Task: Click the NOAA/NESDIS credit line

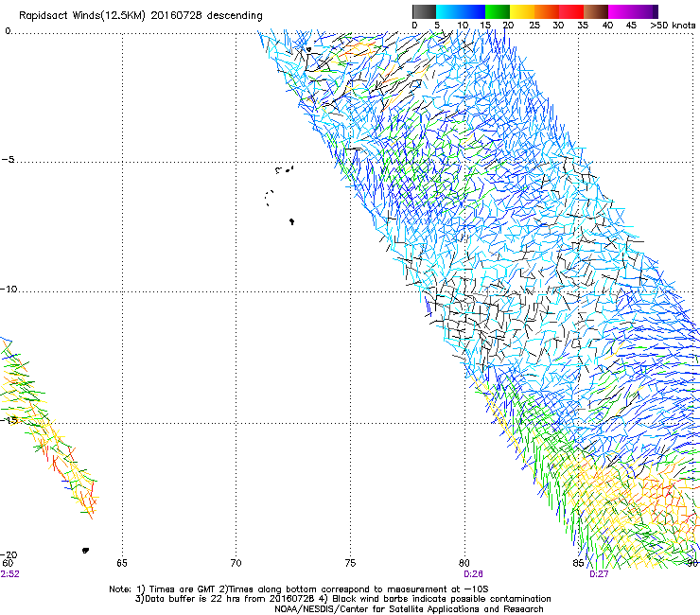Action: [409, 609]
